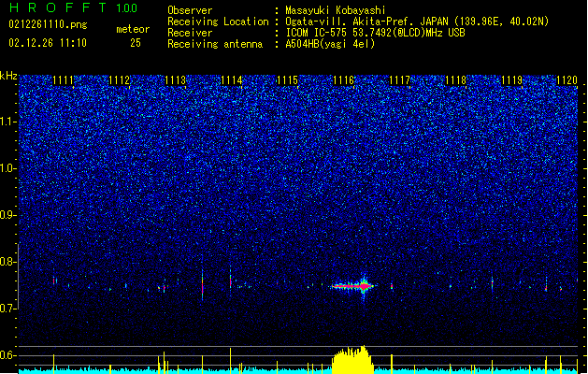Click the HROFFT 1.0.0 title text
588x374 pixels.
point(73,7)
